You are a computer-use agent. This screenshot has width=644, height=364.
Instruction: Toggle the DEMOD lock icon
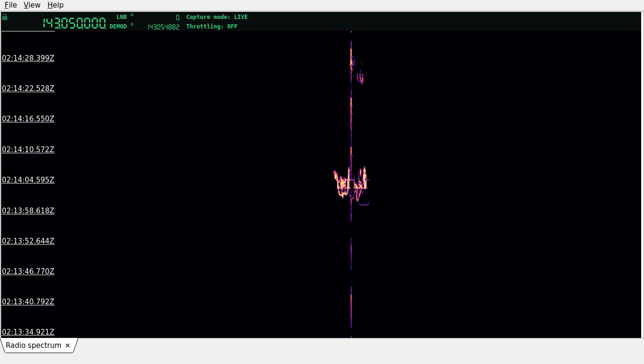point(132,24)
